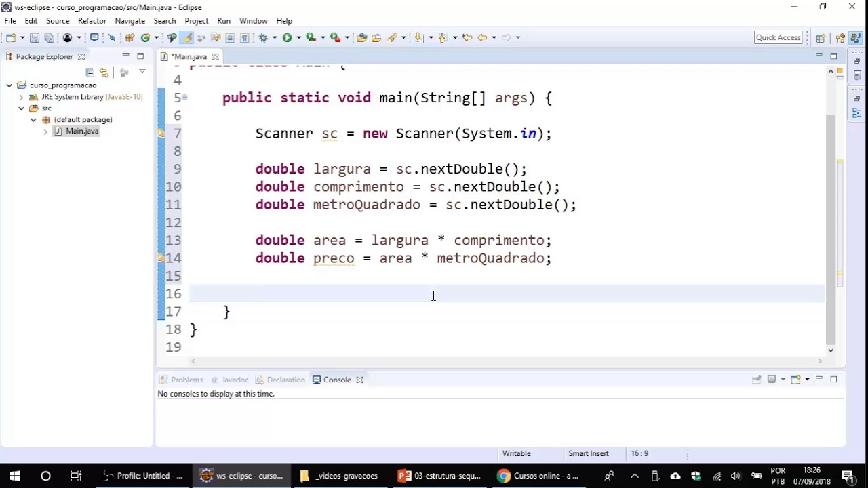The height and width of the screenshot is (488, 868).
Task: Click the Previous Annotation arrow icon
Action: point(442,37)
